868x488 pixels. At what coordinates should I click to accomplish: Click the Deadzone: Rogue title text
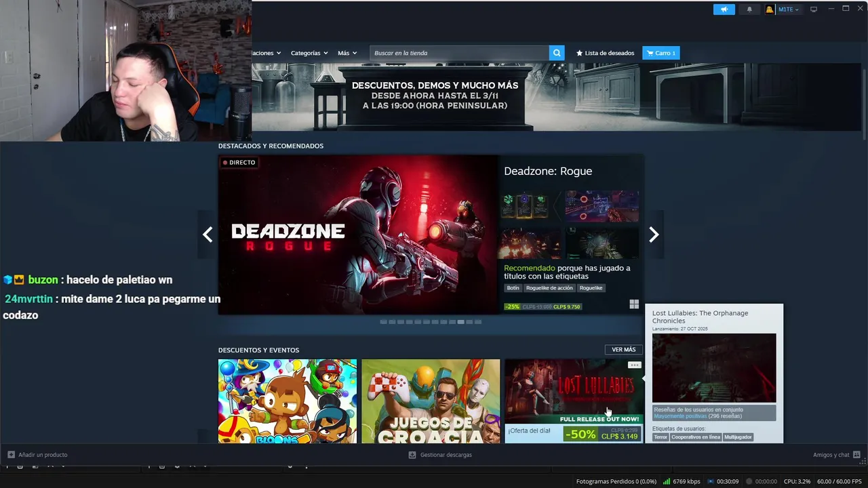(x=548, y=171)
